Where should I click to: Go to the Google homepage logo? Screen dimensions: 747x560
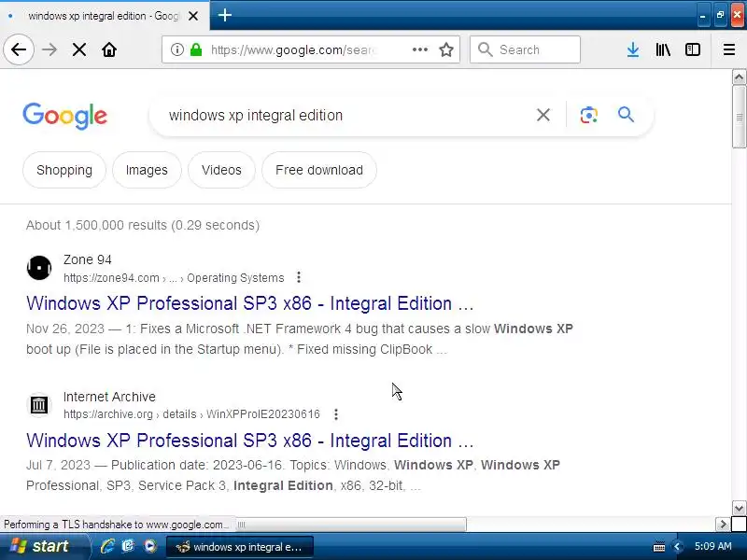64,116
